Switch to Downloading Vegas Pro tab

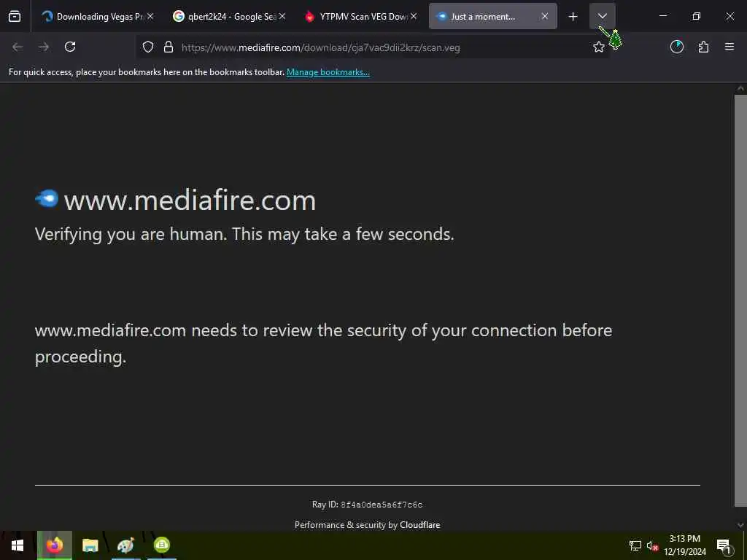click(98, 17)
